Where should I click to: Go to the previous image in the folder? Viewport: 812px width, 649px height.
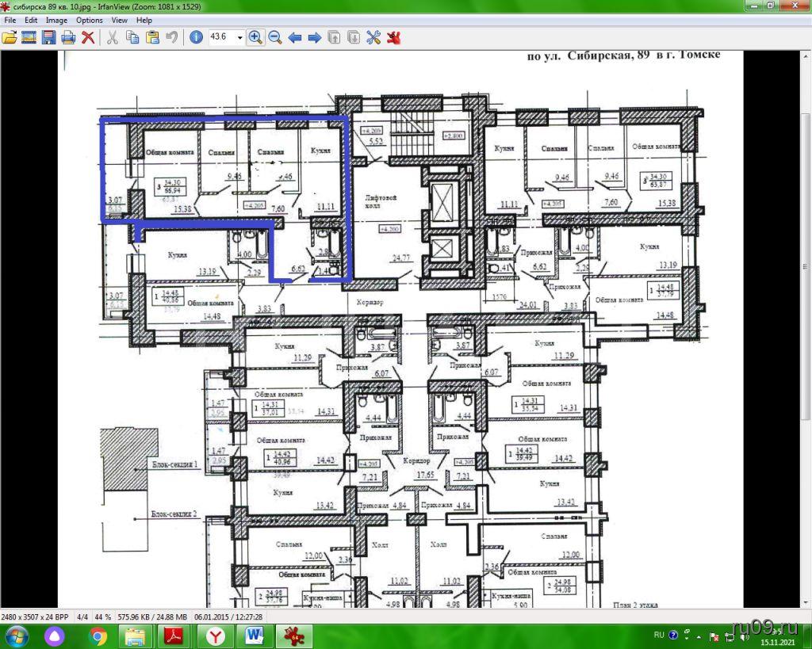point(295,37)
